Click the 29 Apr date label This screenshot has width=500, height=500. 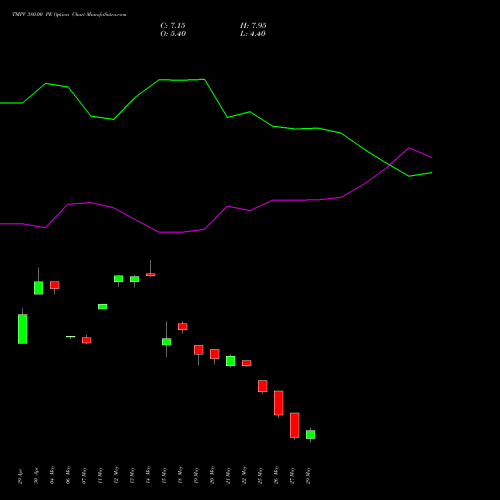[20, 477]
